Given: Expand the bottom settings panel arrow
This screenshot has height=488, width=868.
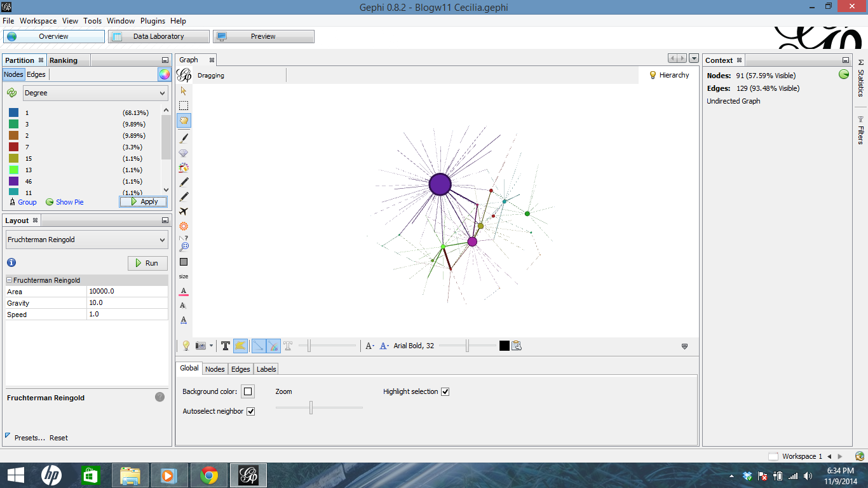Looking at the screenshot, I should tap(684, 346).
